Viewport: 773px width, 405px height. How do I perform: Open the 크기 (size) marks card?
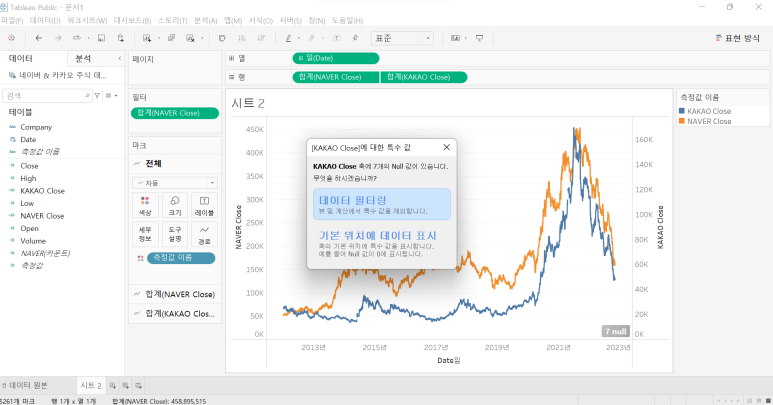tap(175, 205)
